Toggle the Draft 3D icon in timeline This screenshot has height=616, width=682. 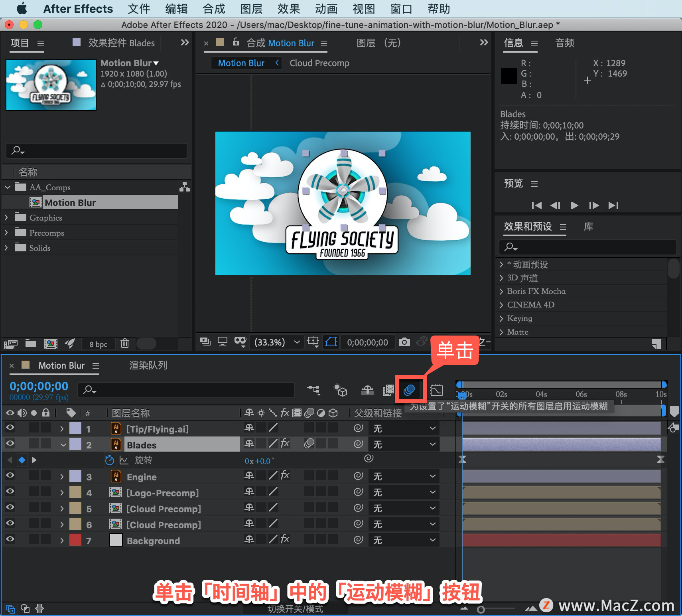click(340, 390)
